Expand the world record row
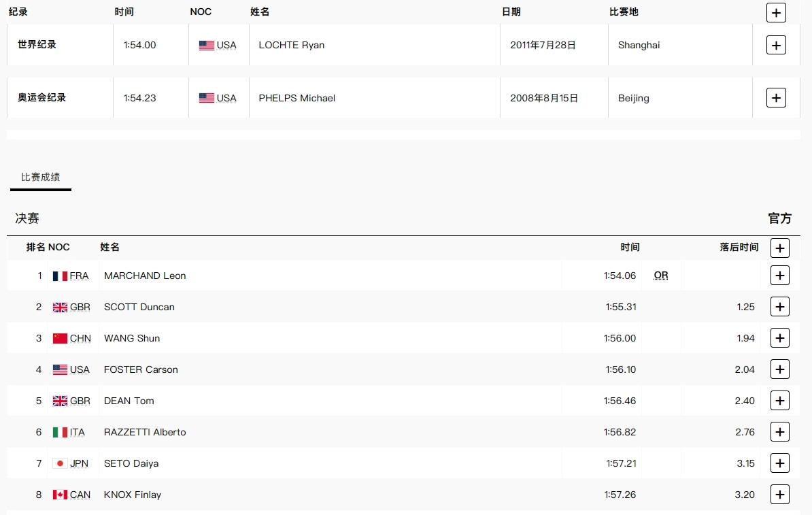 (x=776, y=45)
